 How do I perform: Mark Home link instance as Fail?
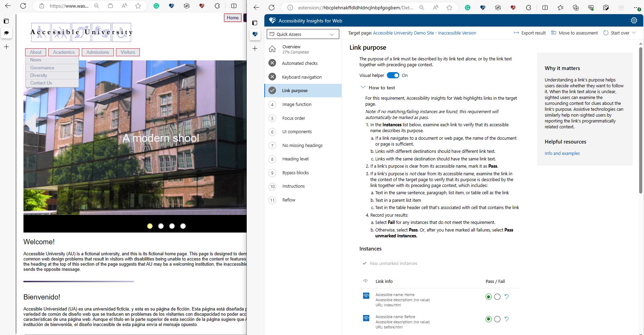coord(497,297)
